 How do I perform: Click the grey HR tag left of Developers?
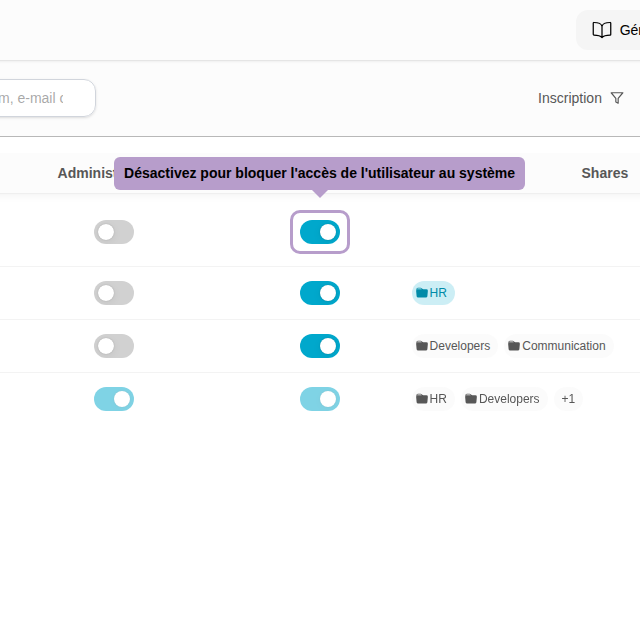click(432, 399)
